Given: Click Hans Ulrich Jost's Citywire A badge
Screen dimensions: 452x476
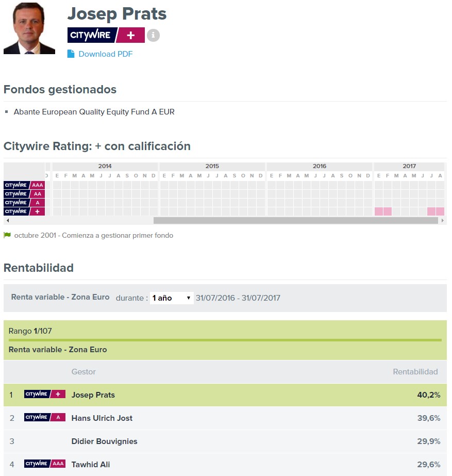Looking at the screenshot, I should (x=45, y=417).
